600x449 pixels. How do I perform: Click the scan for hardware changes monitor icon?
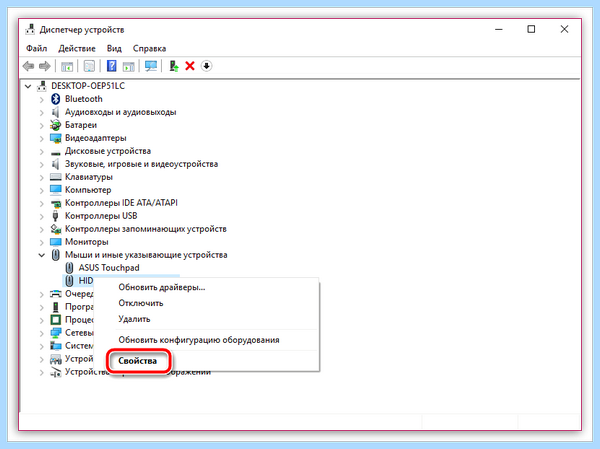tap(151, 66)
